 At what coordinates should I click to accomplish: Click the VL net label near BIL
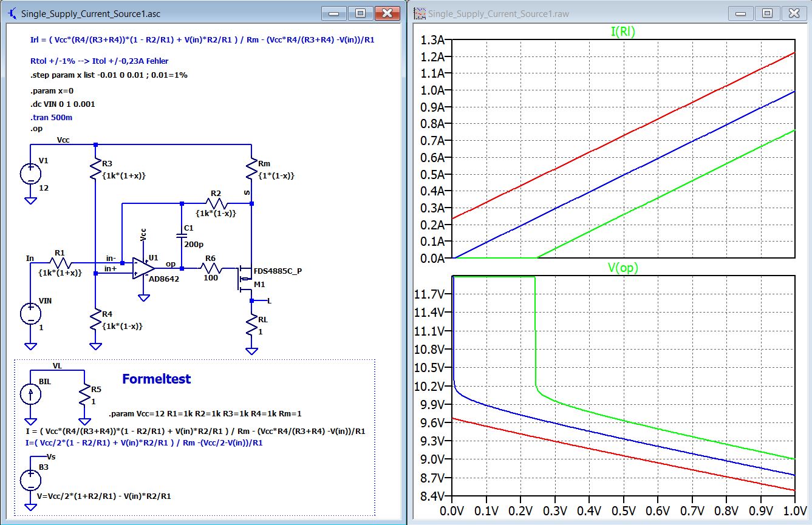click(57, 366)
